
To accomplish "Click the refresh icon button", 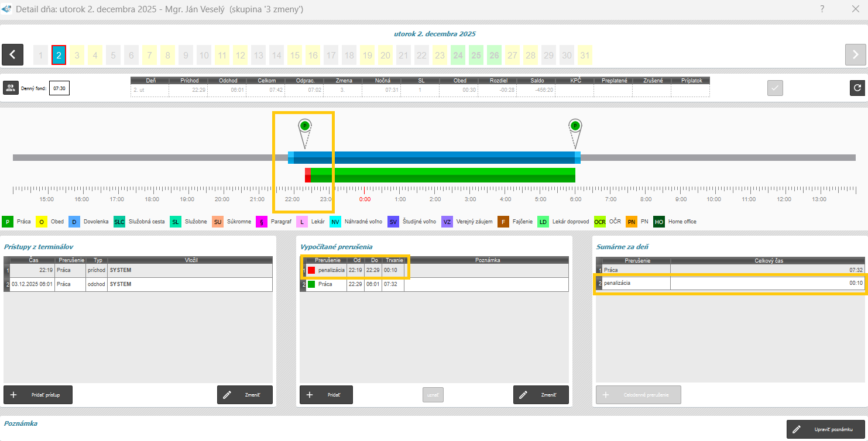I will (x=857, y=88).
